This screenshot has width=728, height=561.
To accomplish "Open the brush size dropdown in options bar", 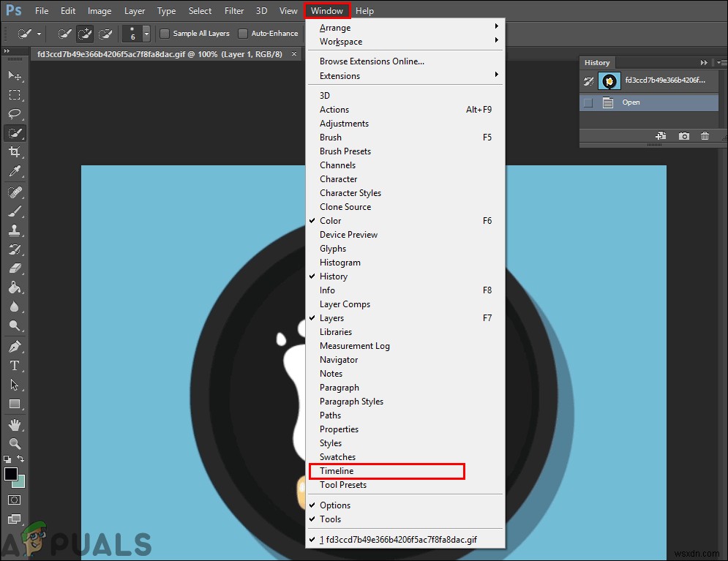I will click(x=146, y=33).
